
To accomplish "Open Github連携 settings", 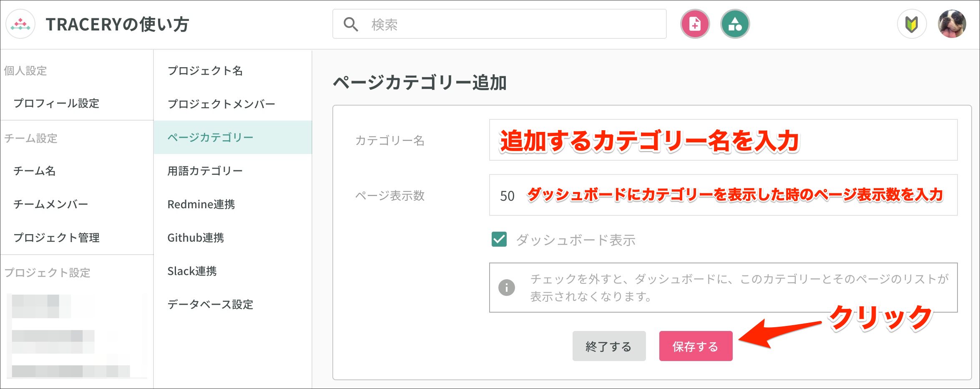I will coord(196,237).
